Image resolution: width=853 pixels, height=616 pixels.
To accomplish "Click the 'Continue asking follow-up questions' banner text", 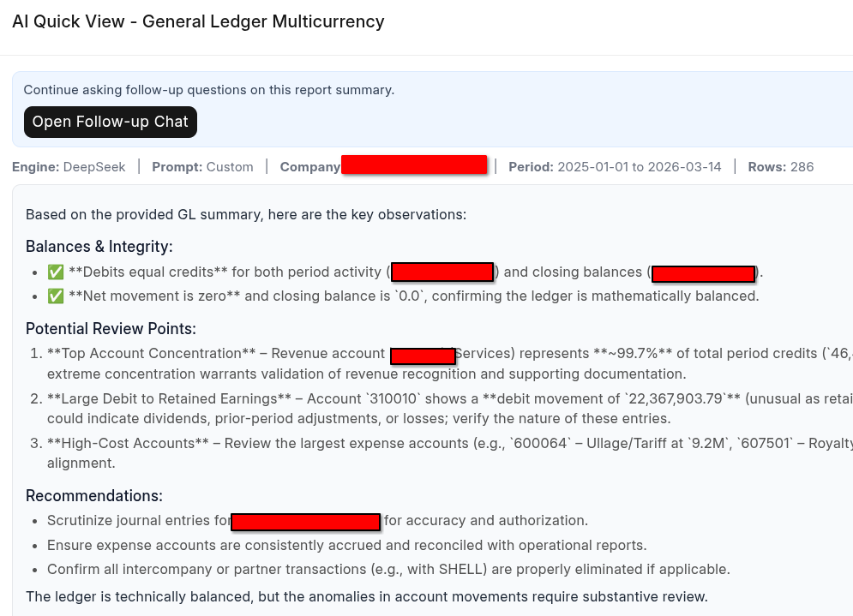I will [x=209, y=90].
